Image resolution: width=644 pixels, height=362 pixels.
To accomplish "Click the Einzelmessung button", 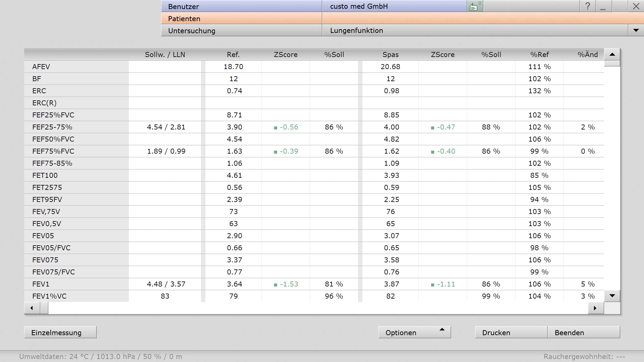I will coord(60,332).
